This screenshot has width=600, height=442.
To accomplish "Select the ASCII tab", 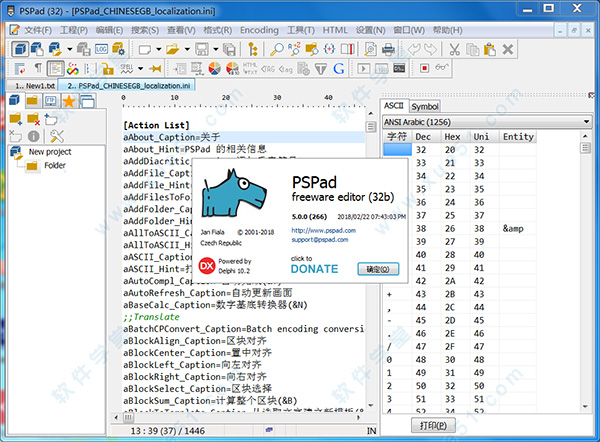I will (x=394, y=106).
